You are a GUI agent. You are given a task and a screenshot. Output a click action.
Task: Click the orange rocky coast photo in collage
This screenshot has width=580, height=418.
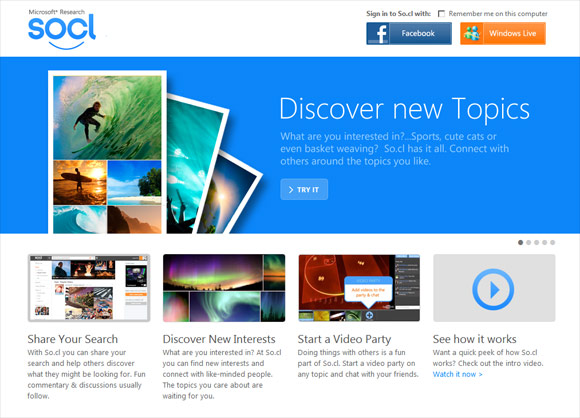(135, 219)
